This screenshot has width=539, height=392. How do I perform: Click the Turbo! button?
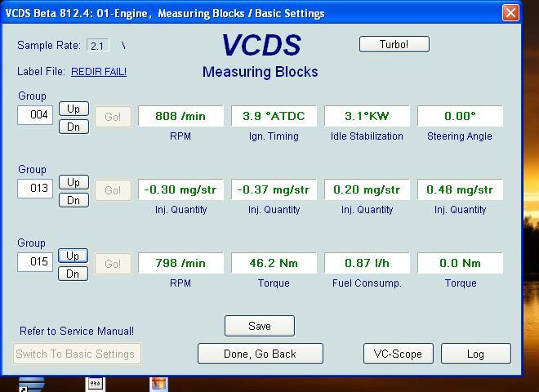click(x=394, y=44)
